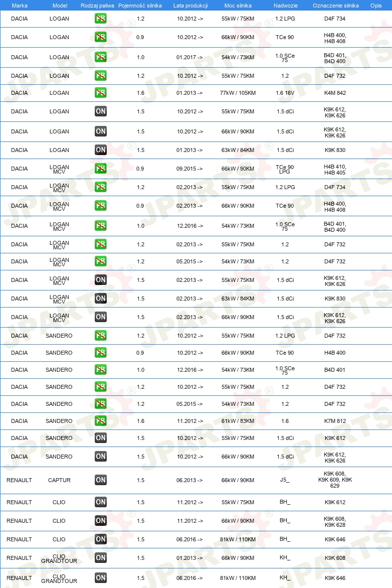Select production date 11.2012 -> in Sandero row

click(x=189, y=421)
